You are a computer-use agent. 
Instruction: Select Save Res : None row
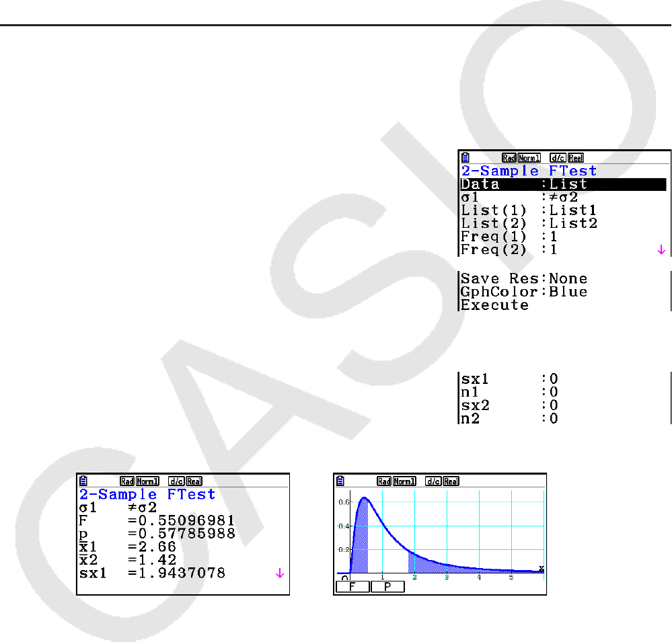click(x=524, y=279)
